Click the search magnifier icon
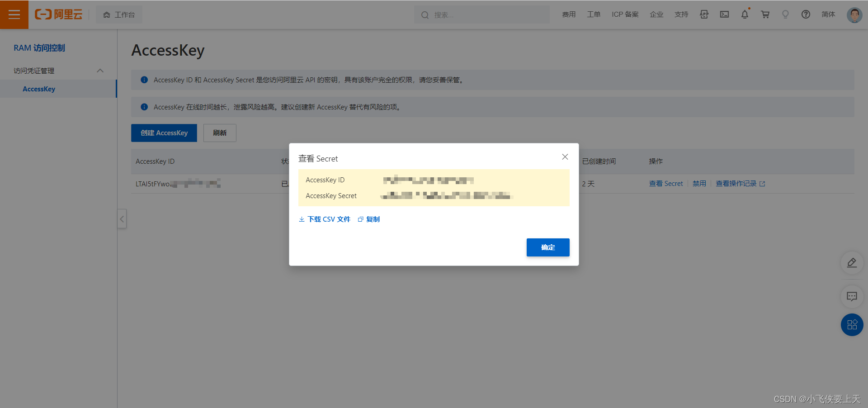The width and height of the screenshot is (868, 408). click(425, 15)
